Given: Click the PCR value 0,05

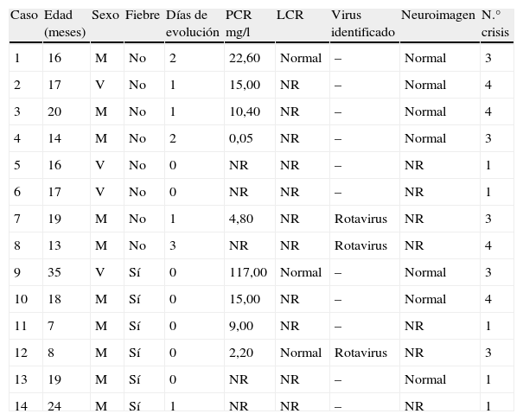Looking at the screenshot, I should (x=240, y=138).
